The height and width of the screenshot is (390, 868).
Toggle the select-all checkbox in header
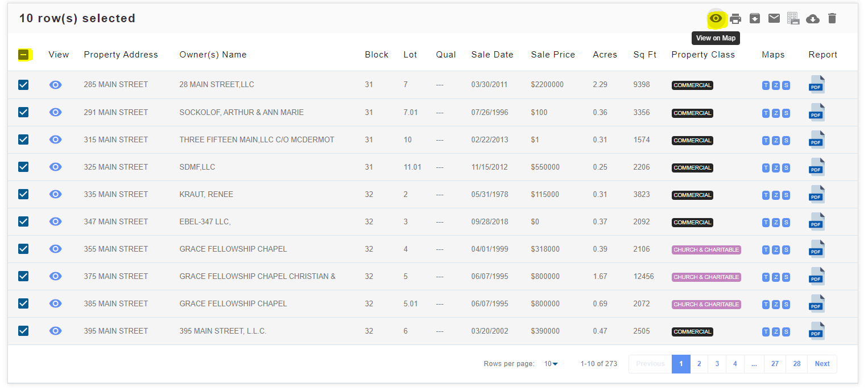23,55
